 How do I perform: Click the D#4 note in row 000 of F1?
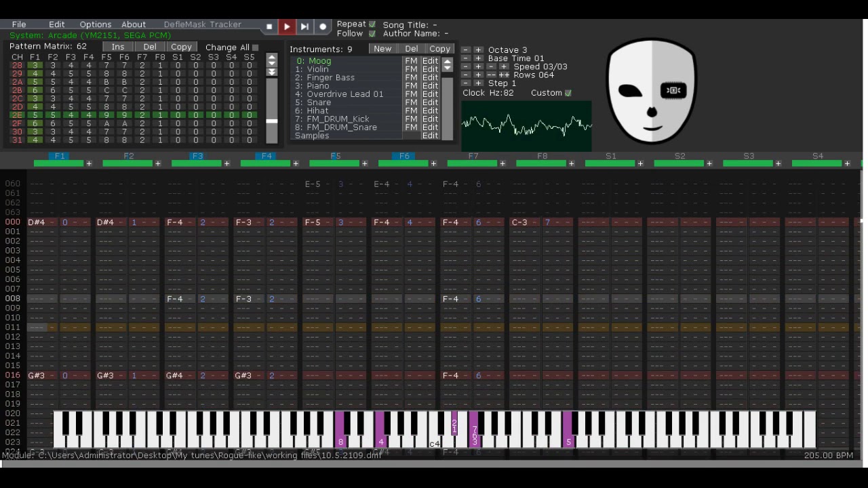tap(37, 222)
